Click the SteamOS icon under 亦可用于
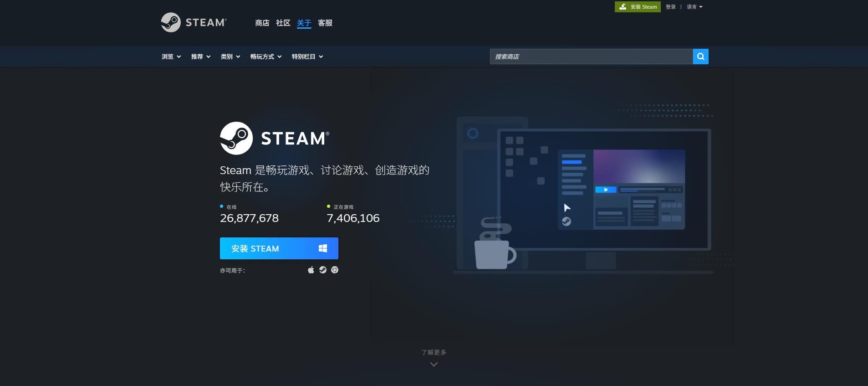The height and width of the screenshot is (386, 868). [x=323, y=270]
